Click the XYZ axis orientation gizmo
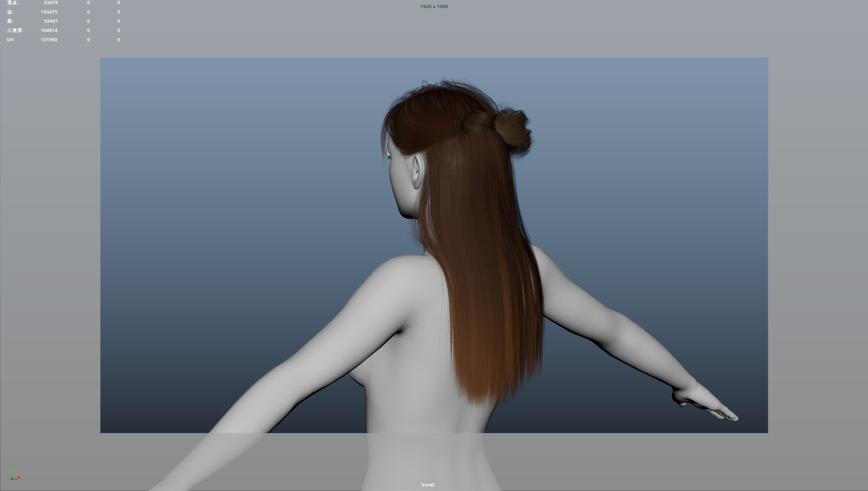This screenshot has width=868, height=491. [x=14, y=474]
